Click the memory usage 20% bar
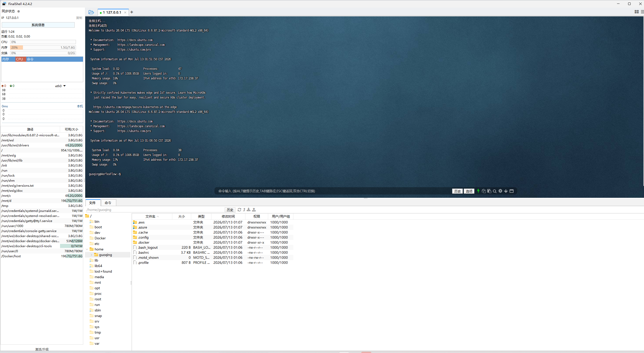This screenshot has width=644, height=353. pyautogui.click(x=43, y=48)
